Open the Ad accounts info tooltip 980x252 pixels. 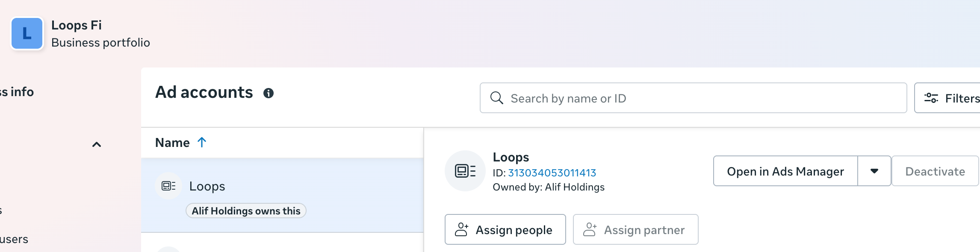269,93
